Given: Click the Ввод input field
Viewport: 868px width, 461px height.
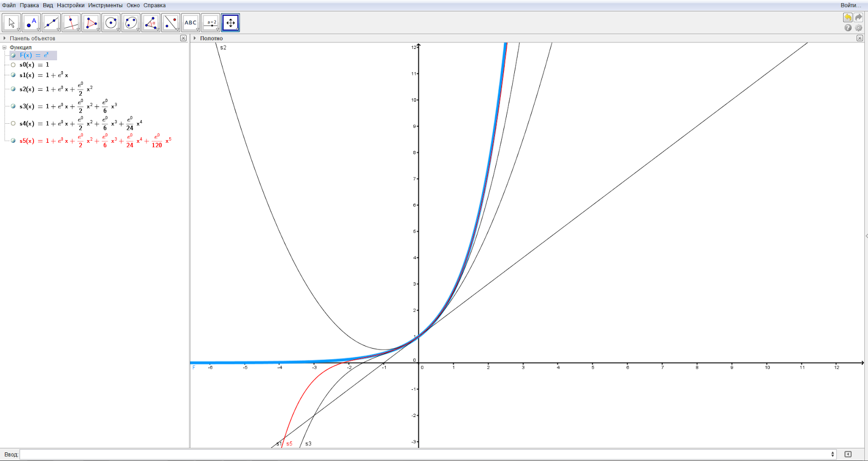Looking at the screenshot, I should coord(425,454).
